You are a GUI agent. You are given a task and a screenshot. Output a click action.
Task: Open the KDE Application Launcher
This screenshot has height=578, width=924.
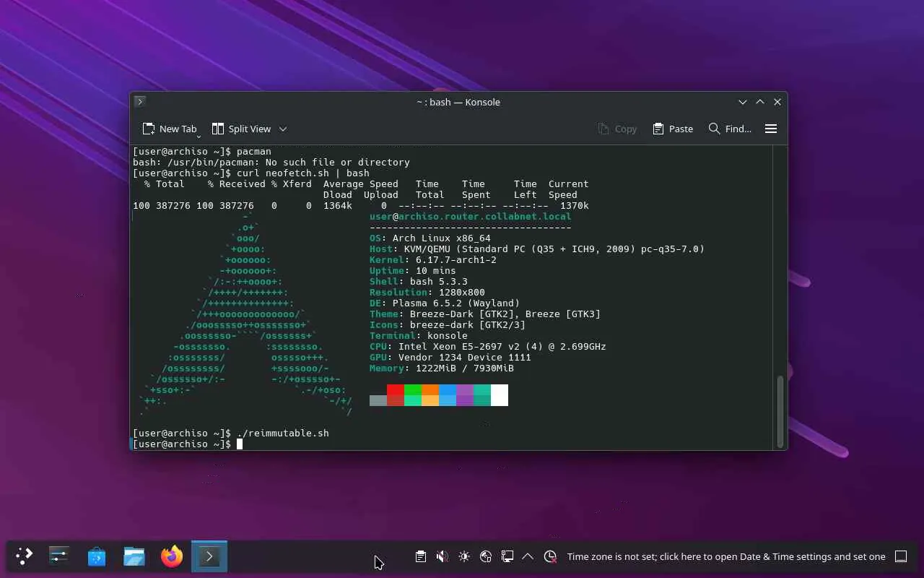(25, 556)
